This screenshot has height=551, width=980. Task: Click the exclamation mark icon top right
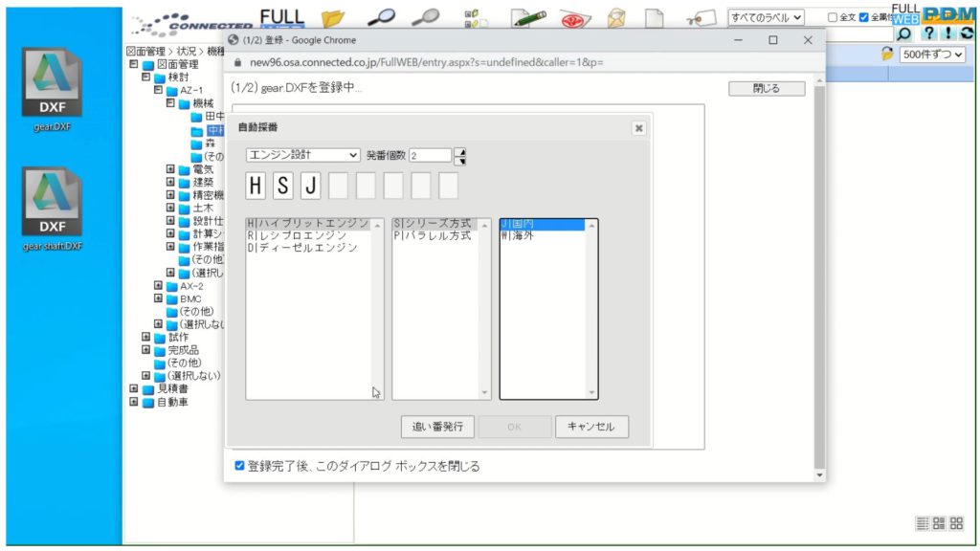pos(950,33)
